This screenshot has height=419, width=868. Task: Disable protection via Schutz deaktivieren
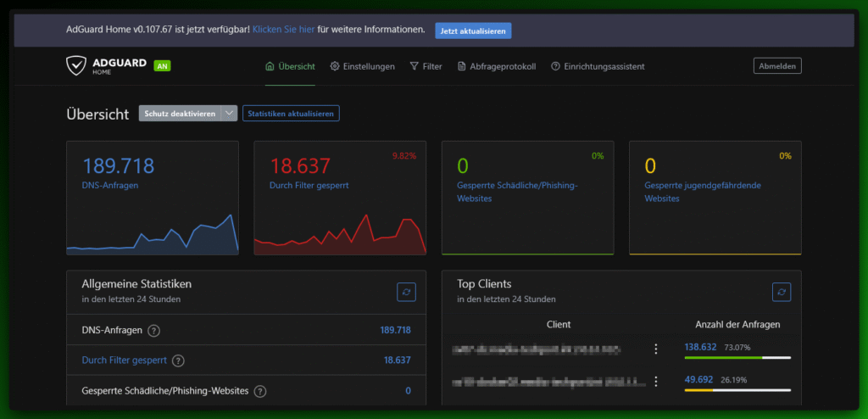point(180,114)
